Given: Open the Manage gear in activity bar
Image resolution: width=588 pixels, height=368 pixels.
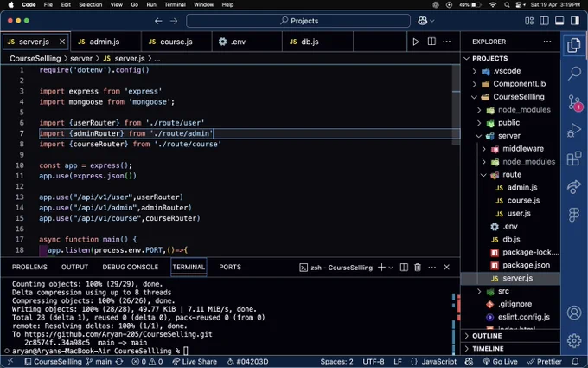Looking at the screenshot, I should pos(574,340).
